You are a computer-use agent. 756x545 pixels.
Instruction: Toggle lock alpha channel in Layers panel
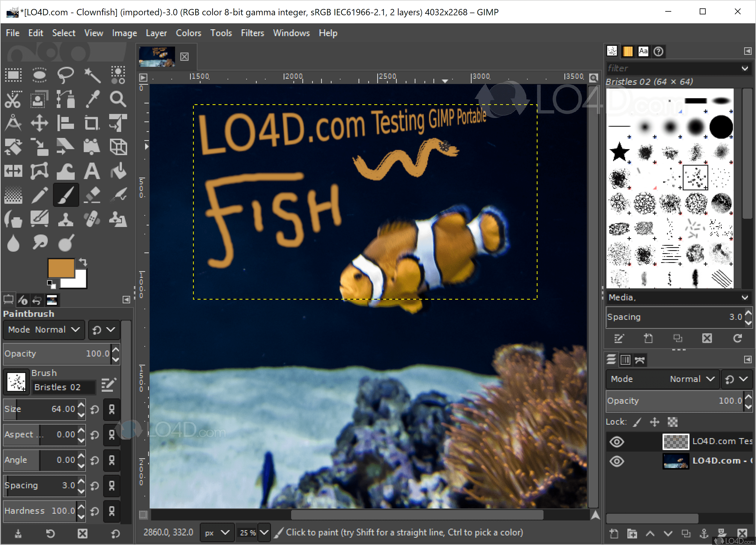pos(672,422)
